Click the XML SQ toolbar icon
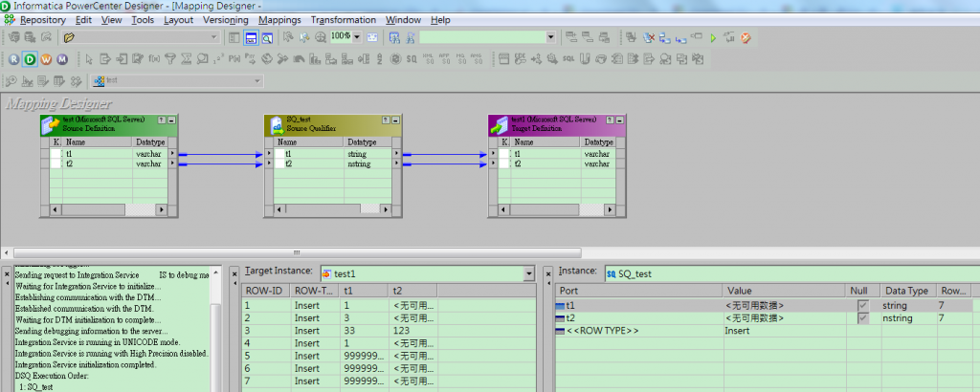 (428, 59)
